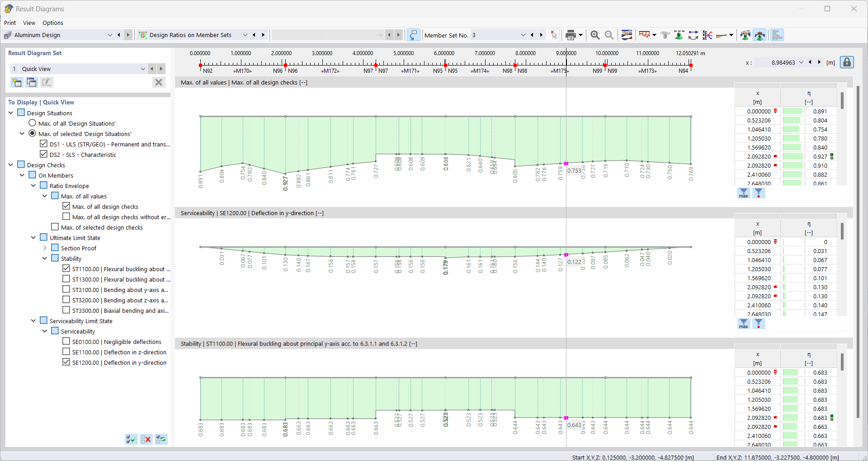Image resolution: width=868 pixels, height=461 pixels.
Task: Open the Aluminum Design dropdown
Action: click(109, 35)
